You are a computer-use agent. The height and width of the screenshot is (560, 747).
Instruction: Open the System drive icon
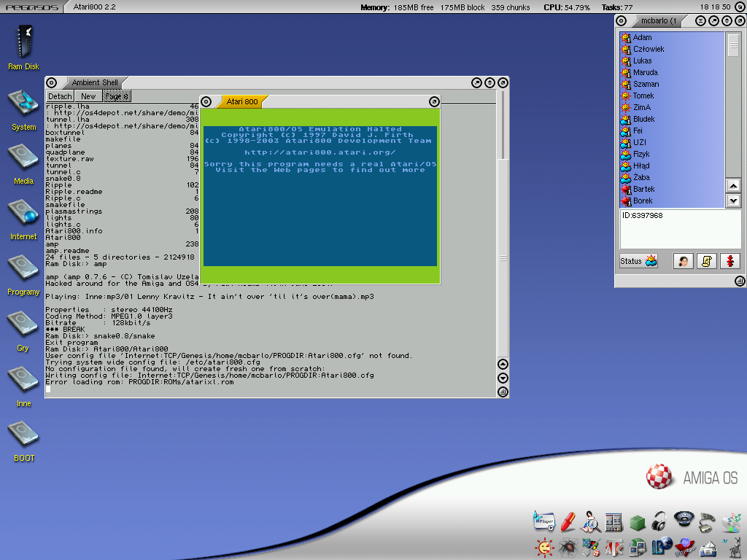(x=23, y=102)
